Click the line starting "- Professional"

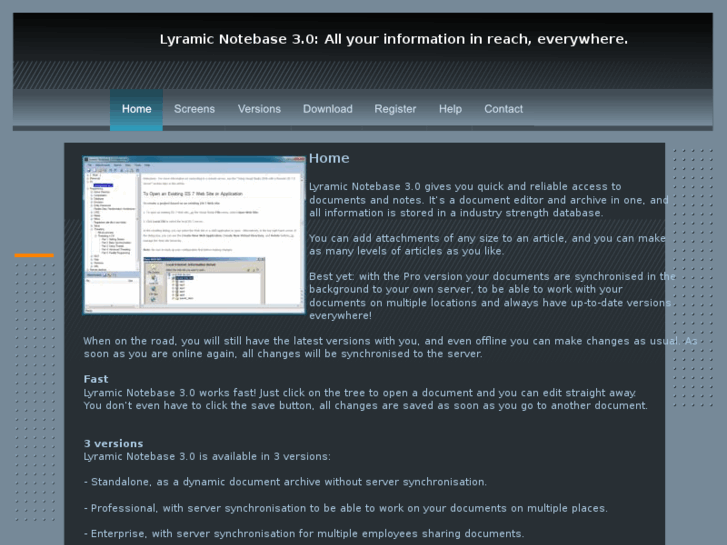[345, 508]
